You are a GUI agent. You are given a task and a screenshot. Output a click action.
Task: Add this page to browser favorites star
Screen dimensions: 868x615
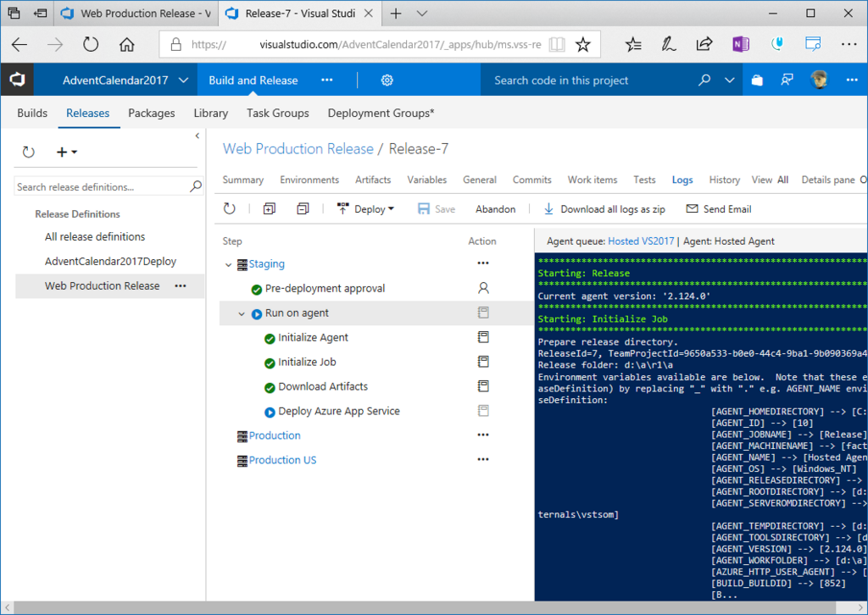pos(583,44)
